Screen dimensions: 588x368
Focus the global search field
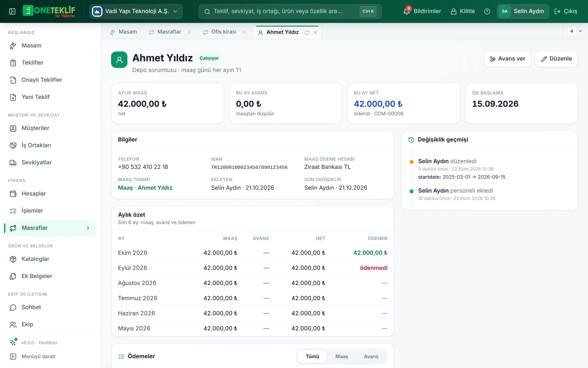point(290,11)
